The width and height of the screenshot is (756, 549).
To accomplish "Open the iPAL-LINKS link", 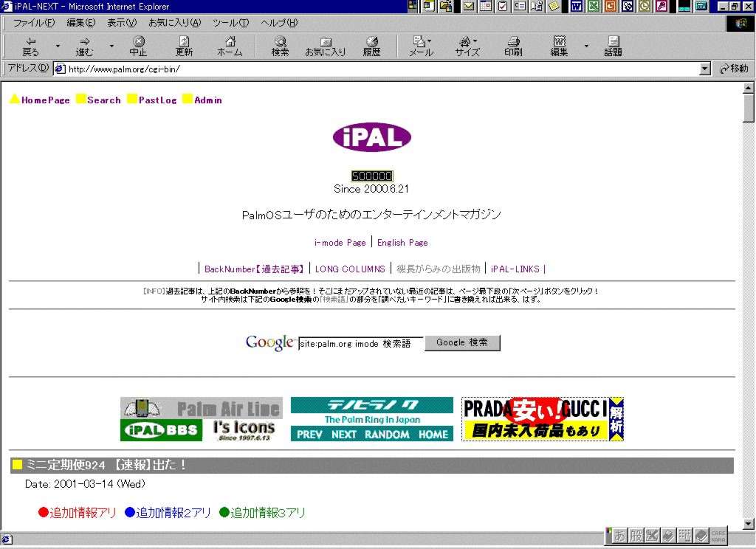I will (515, 269).
